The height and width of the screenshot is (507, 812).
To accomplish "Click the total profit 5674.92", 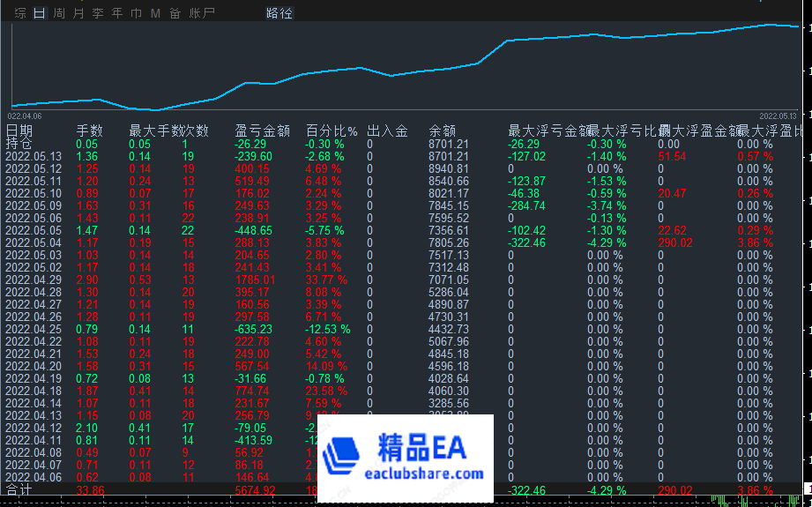I will (256, 490).
